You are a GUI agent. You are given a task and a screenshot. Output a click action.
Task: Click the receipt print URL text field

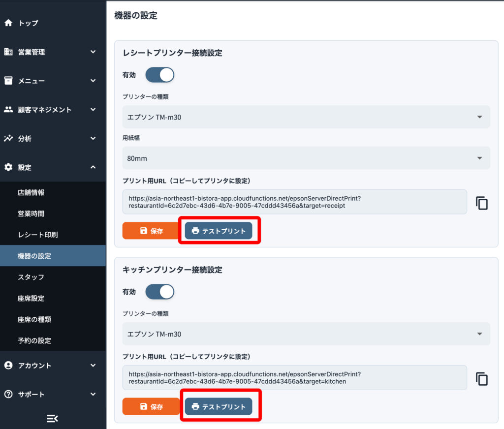(x=294, y=202)
